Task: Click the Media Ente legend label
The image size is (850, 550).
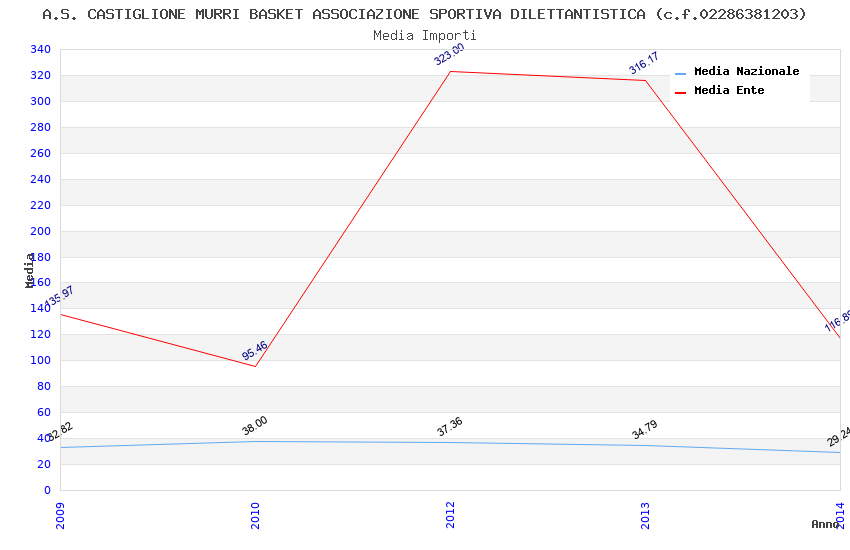Action: 729,90
